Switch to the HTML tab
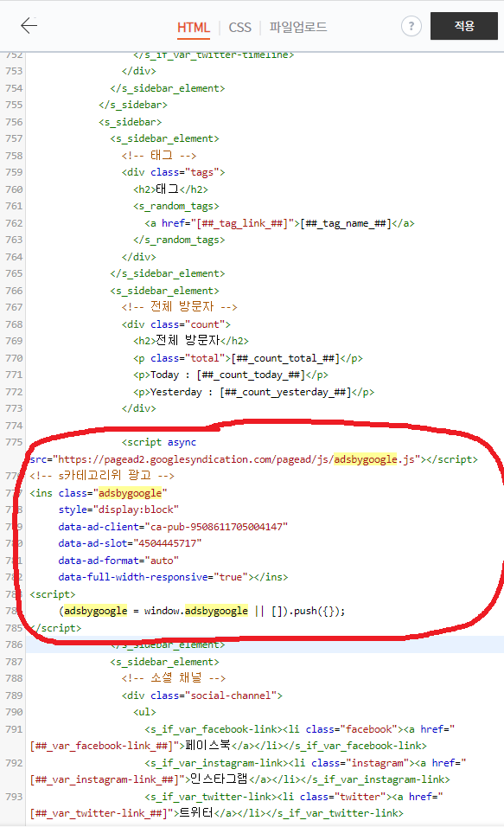The image size is (504, 827). 194,28
